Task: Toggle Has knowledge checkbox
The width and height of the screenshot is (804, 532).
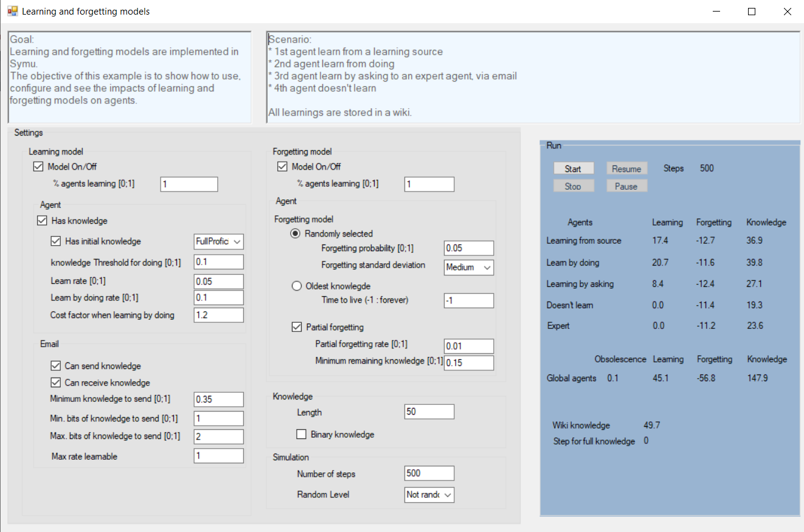Action: [x=42, y=221]
